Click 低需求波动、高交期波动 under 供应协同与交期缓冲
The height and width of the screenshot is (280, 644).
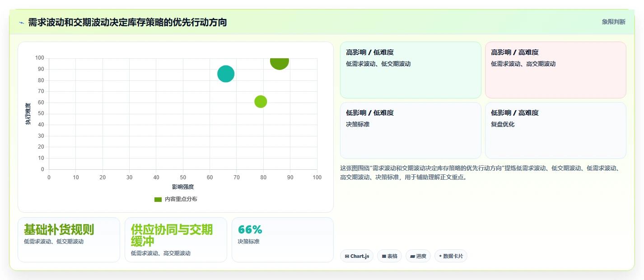click(x=161, y=253)
